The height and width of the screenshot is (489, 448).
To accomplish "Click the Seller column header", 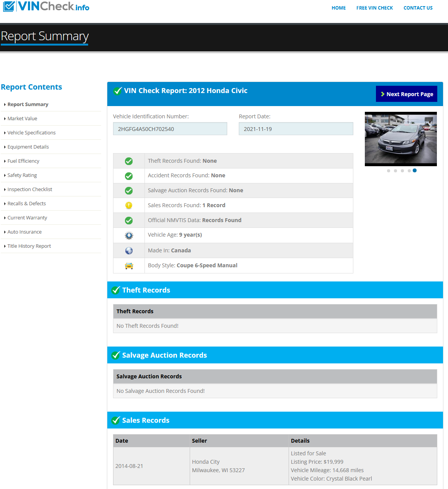I will pos(199,441).
